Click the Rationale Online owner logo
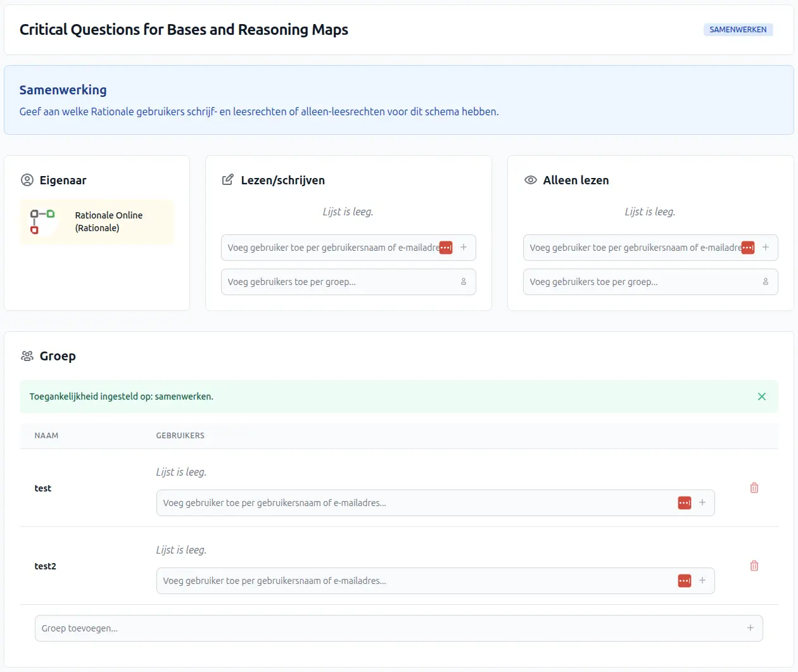Viewport: 798px width, 672px height. pos(42,222)
